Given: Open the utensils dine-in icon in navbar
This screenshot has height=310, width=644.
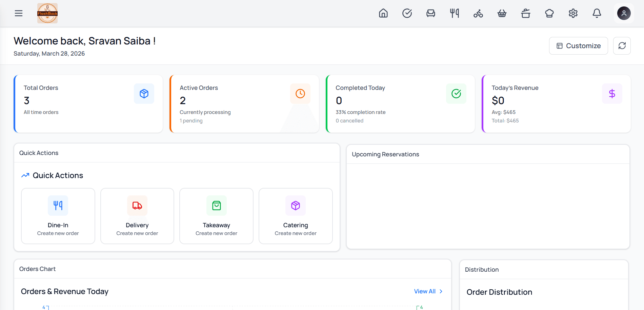Looking at the screenshot, I should 455,13.
